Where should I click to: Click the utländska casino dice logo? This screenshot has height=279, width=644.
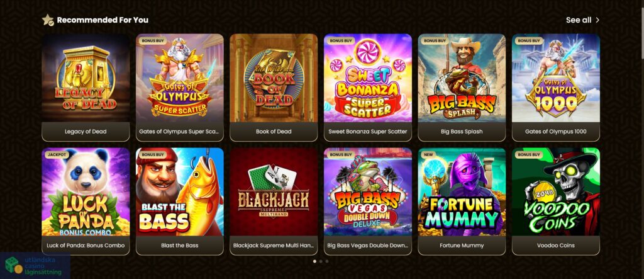13,266
